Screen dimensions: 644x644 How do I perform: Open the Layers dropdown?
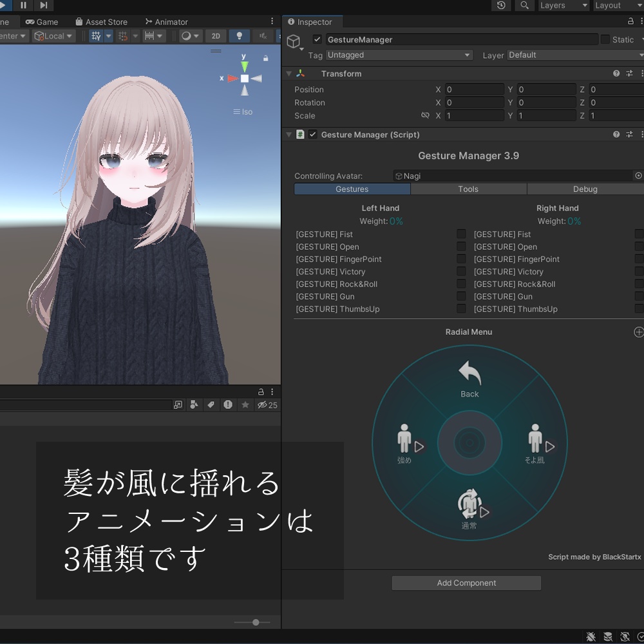tap(564, 5)
